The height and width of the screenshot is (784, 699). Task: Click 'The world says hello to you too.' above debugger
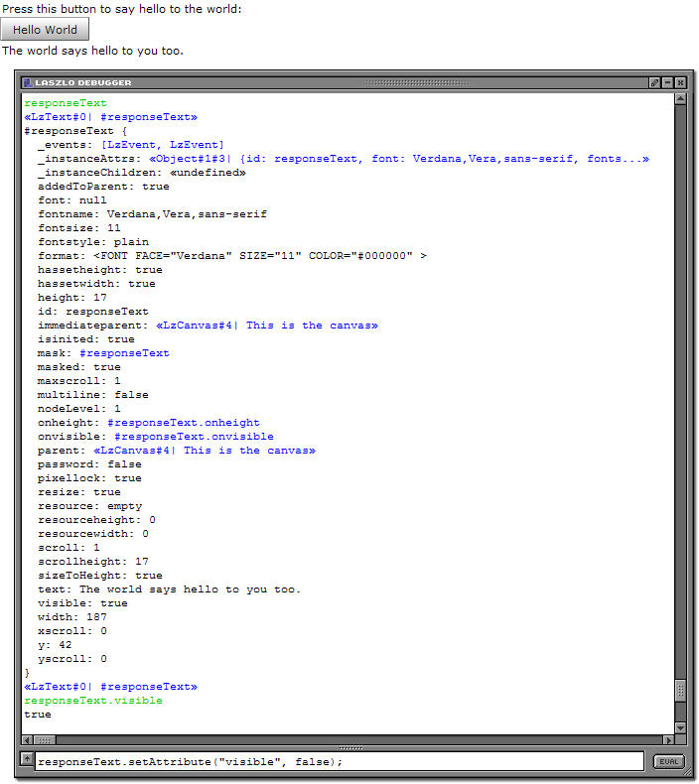pyautogui.click(x=92, y=51)
